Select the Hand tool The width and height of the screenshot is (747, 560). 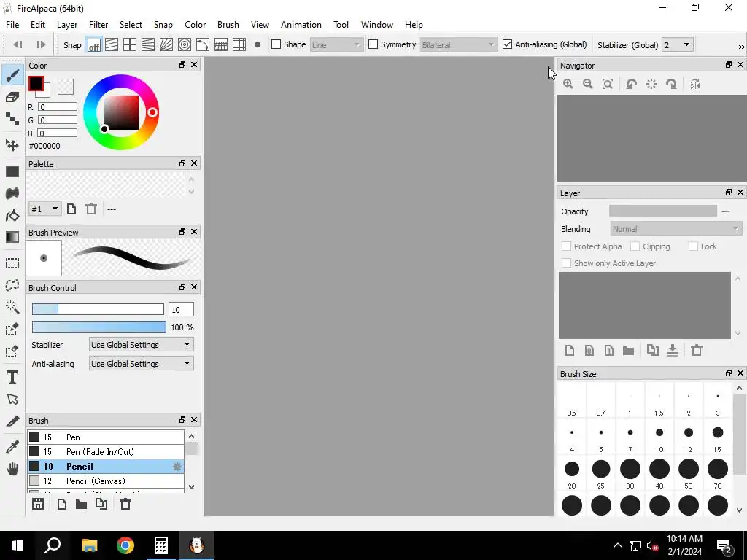[12, 469]
